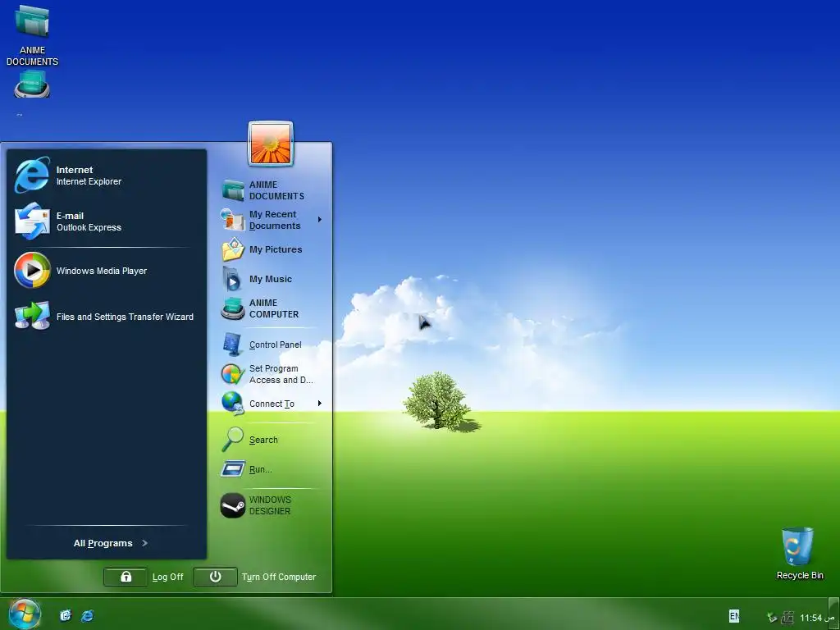840x630 pixels.
Task: Select Search menu entry text
Action: click(x=263, y=440)
